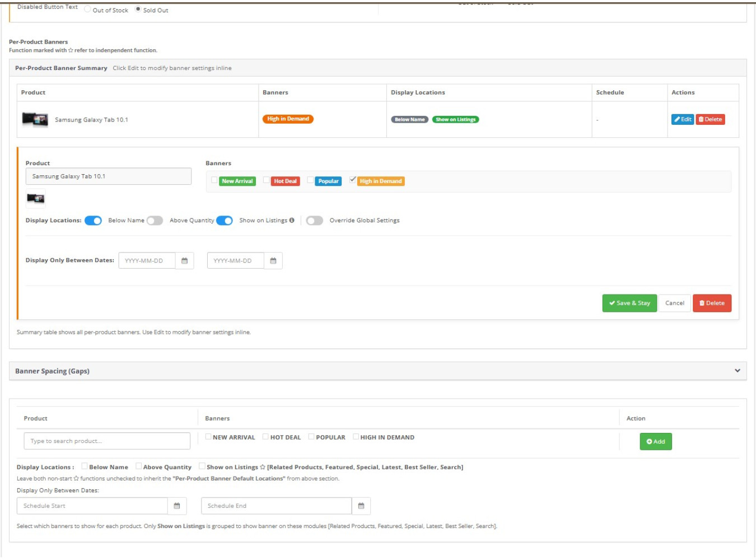Expand the Banner Spacing (Gaps) chevron
The width and height of the screenshot is (756, 560).
pos(737,371)
